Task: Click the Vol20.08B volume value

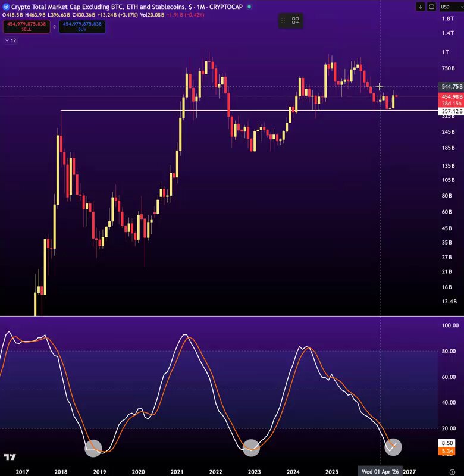Action: click(152, 15)
